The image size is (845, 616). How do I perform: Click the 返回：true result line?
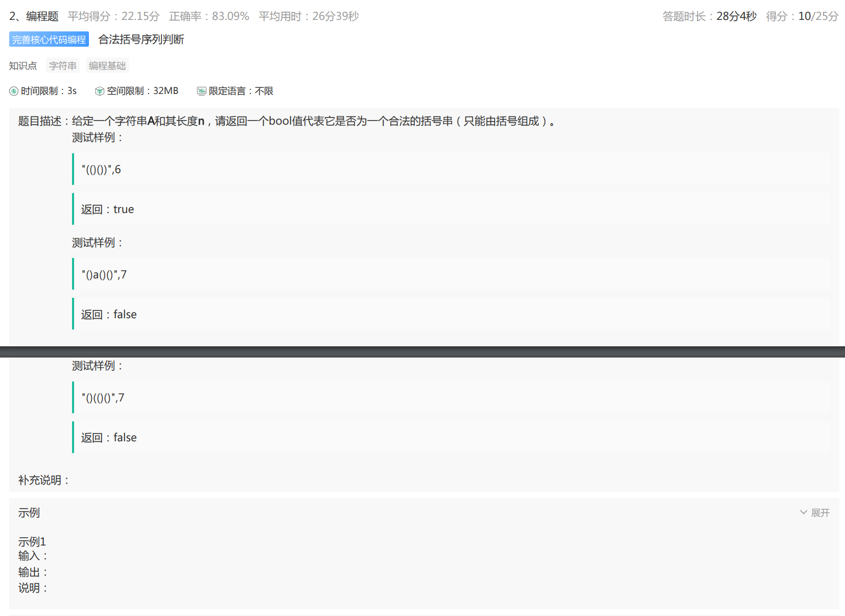pos(107,209)
